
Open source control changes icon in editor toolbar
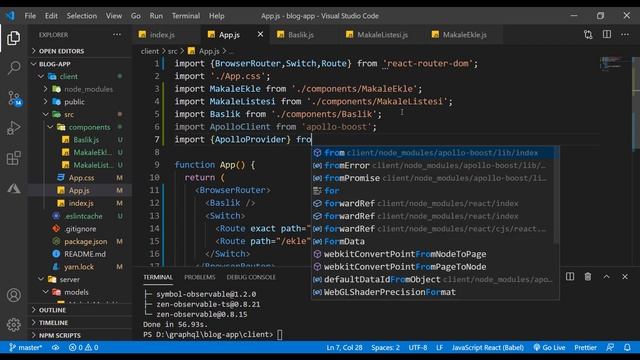tap(588, 35)
